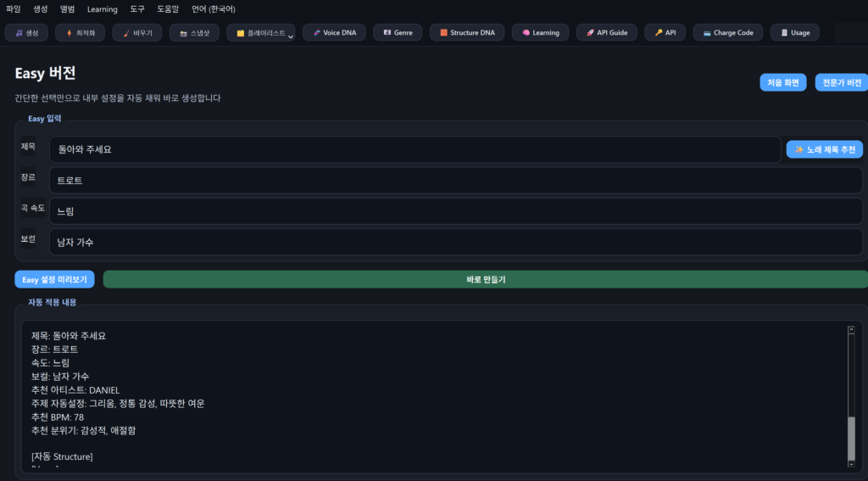Open the Genre toolbar button

398,33
